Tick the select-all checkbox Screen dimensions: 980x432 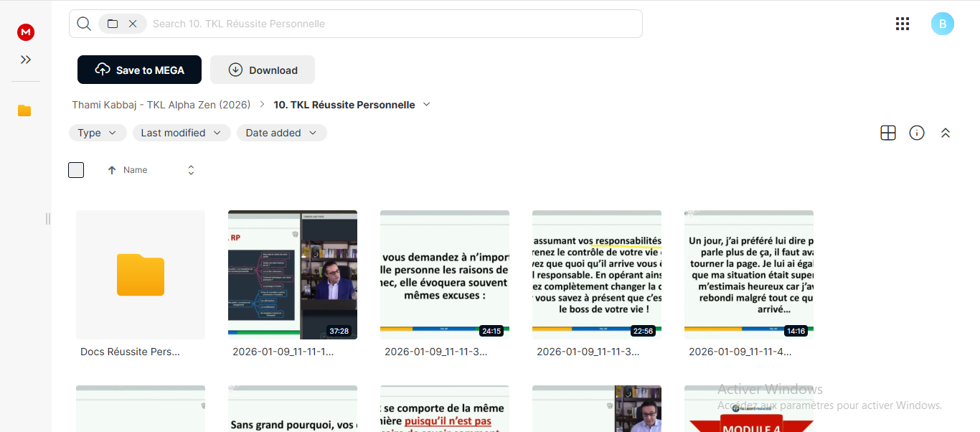point(76,170)
